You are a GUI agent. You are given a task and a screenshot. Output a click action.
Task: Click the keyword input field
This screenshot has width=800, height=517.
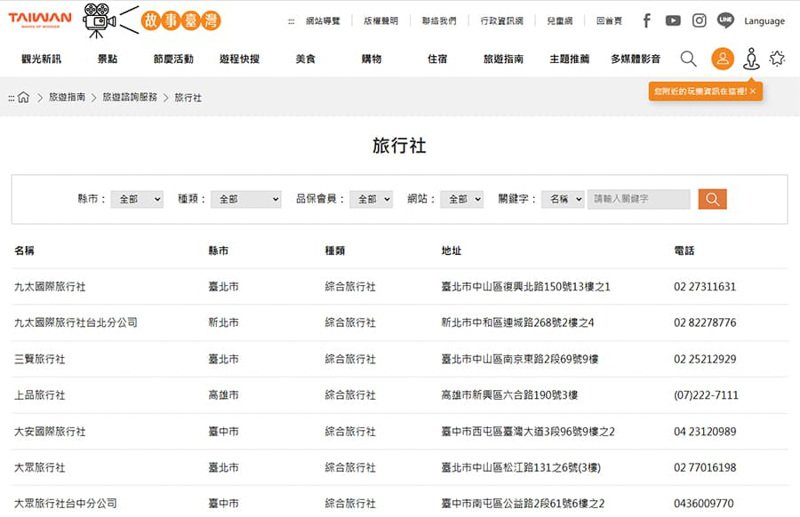639,199
